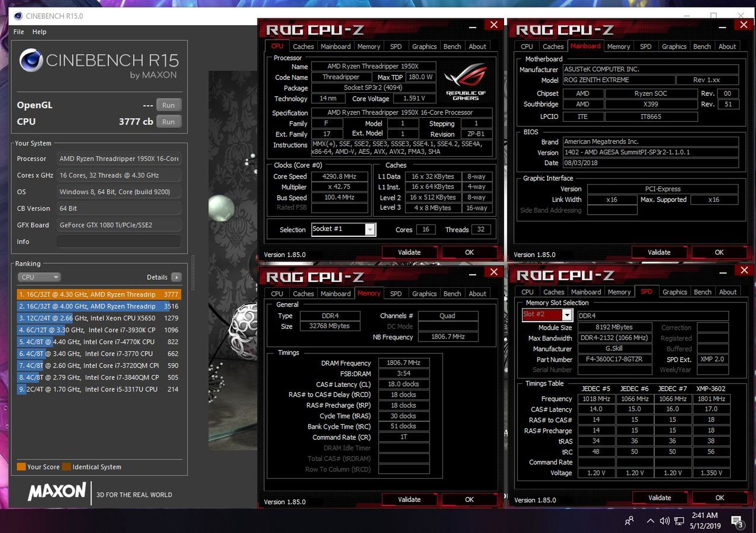Select ranking row Intel Xeon CPU X5650

(99, 318)
